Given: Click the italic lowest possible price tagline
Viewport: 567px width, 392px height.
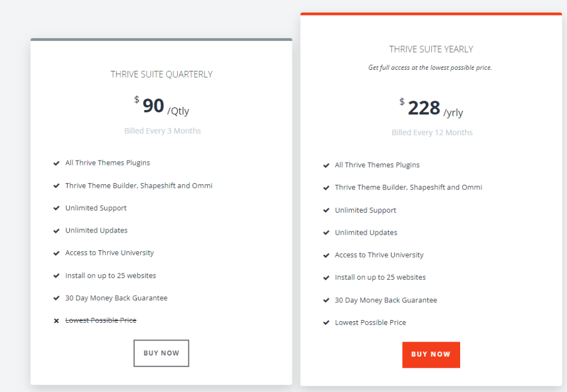Looking at the screenshot, I should (430, 67).
